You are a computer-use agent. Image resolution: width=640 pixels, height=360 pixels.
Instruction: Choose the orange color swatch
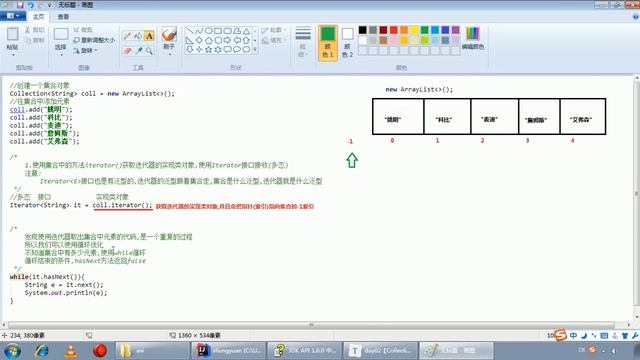404,30
